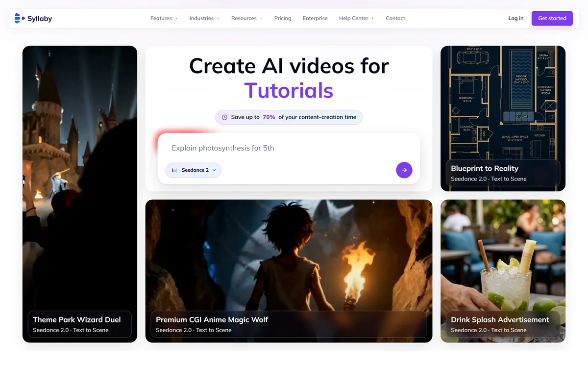Click the Log in link
Viewport: 588px width, 368px height.
(516, 18)
